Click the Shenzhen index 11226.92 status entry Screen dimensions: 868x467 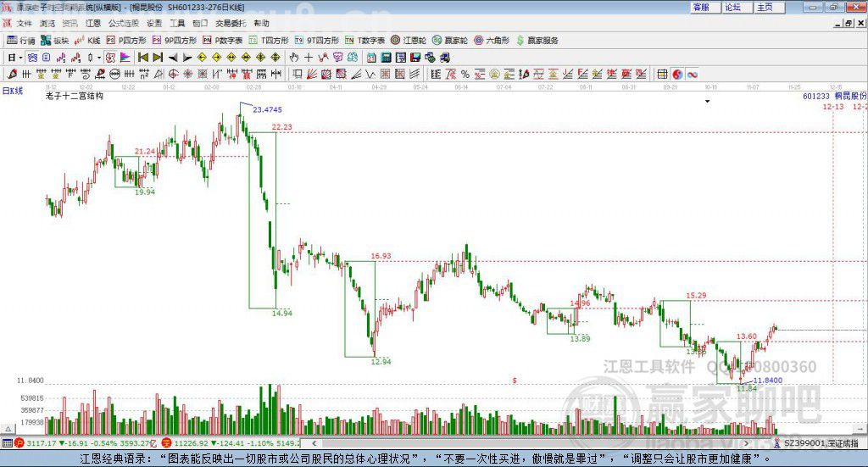point(232,443)
